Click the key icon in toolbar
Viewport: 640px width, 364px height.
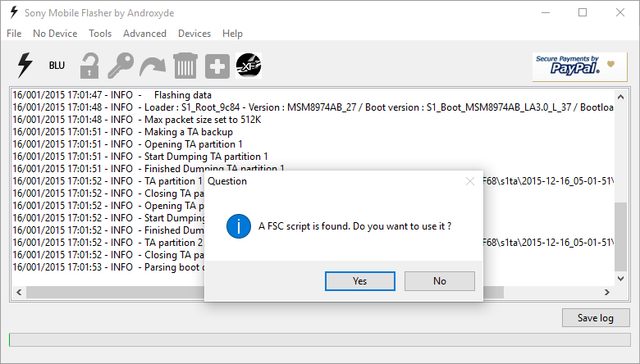[x=121, y=66]
